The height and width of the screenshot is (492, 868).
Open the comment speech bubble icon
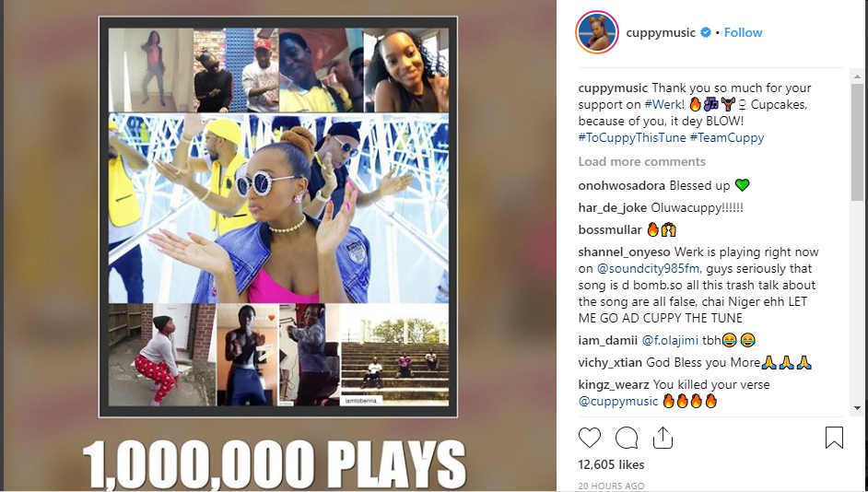(x=627, y=438)
